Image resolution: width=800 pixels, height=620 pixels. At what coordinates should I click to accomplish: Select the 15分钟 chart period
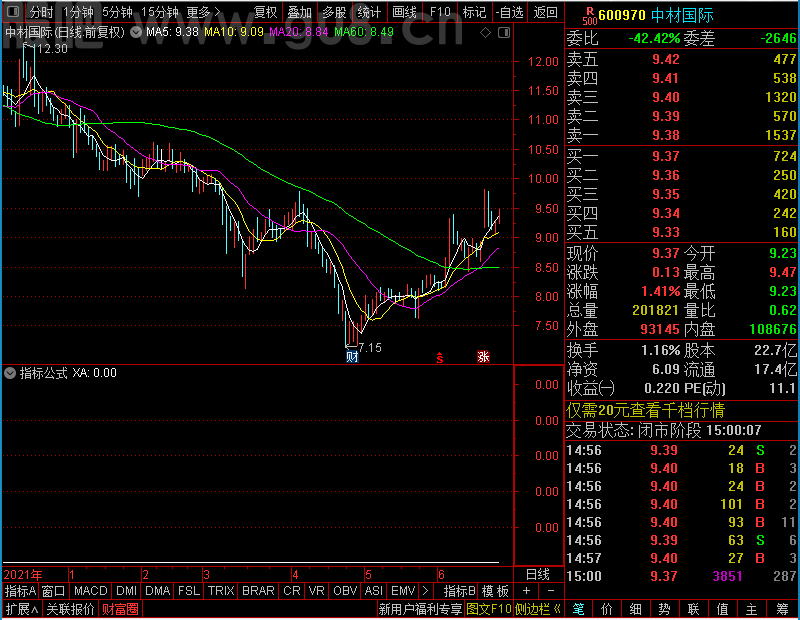pos(160,12)
